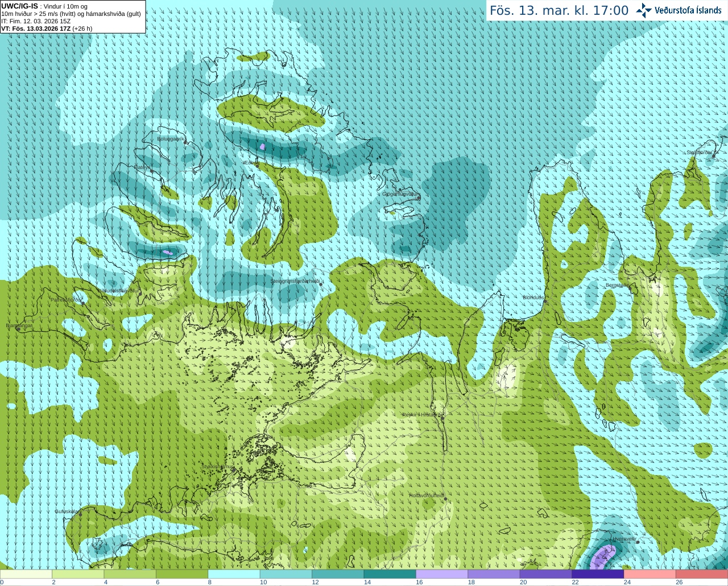Pick the light green 2–4 legend swatch
Viewport: 728px width, 586px height.
(78, 574)
